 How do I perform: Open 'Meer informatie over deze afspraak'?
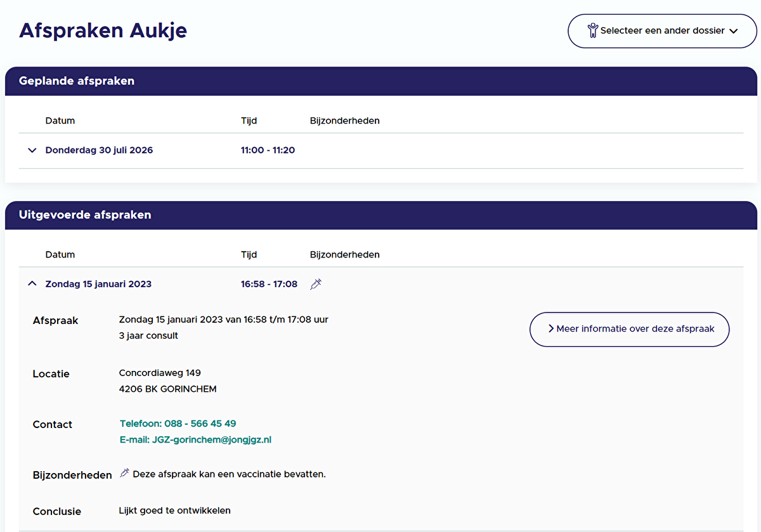[629, 329]
